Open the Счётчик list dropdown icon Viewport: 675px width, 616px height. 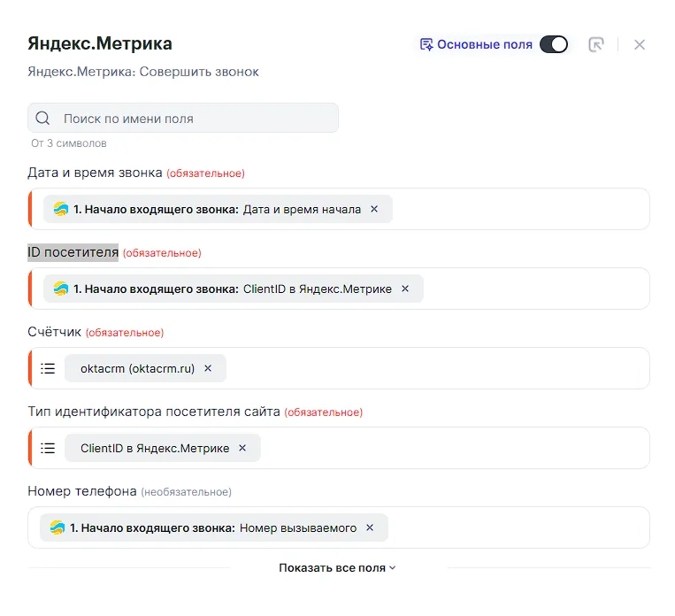pos(49,368)
